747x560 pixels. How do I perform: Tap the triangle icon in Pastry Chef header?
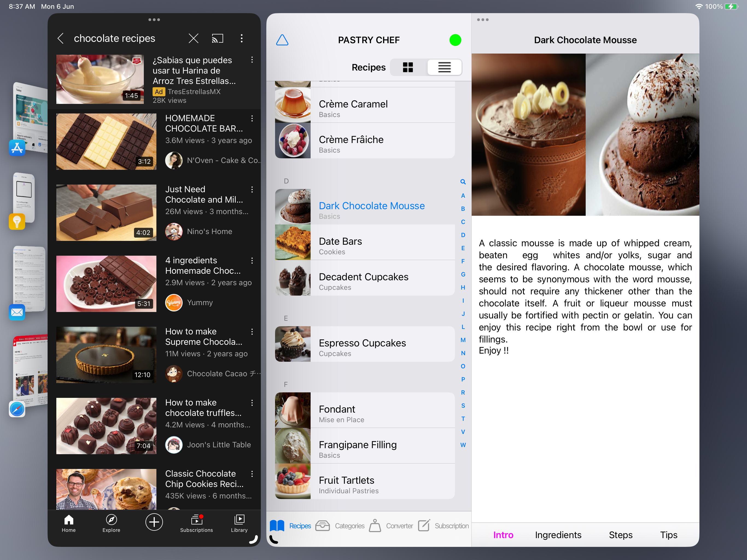click(282, 40)
